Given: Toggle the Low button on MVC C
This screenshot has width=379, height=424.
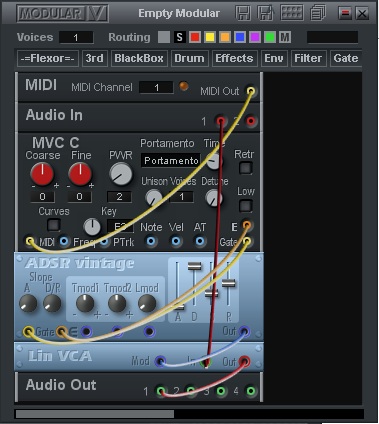Looking at the screenshot, I should (246, 206).
